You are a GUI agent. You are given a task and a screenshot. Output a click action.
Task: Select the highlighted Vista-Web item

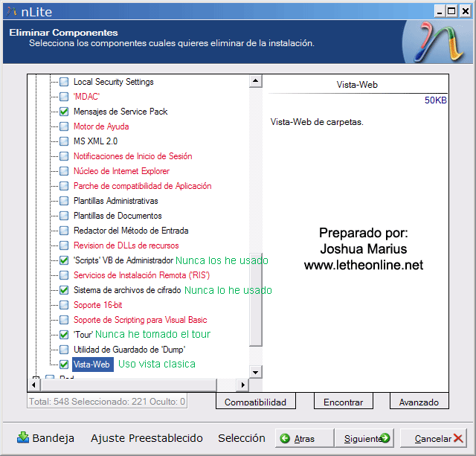point(92,365)
